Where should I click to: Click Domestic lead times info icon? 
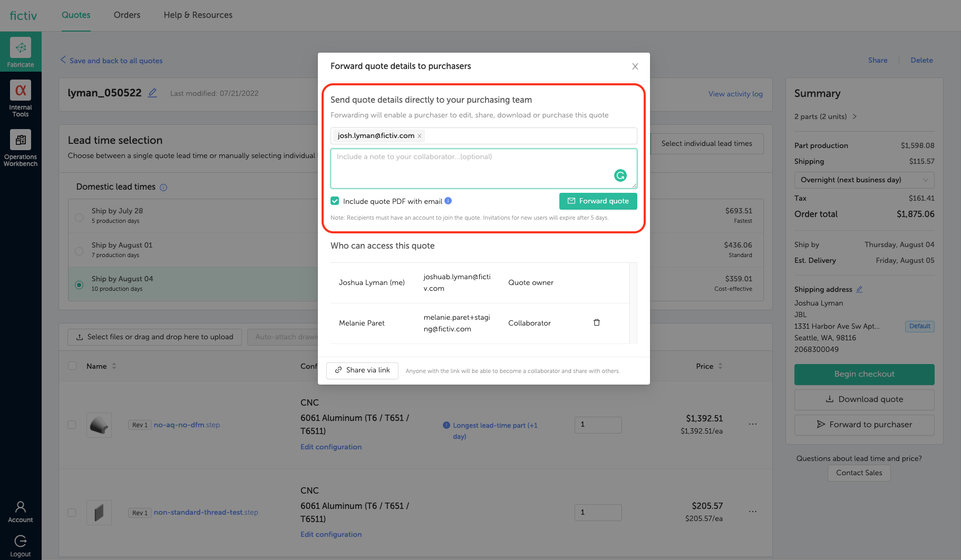tap(163, 188)
